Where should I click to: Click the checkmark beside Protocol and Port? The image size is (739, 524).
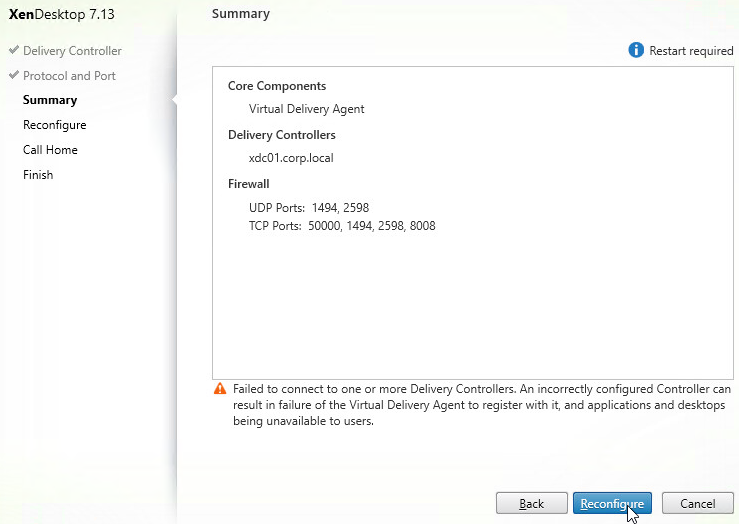(x=14, y=74)
